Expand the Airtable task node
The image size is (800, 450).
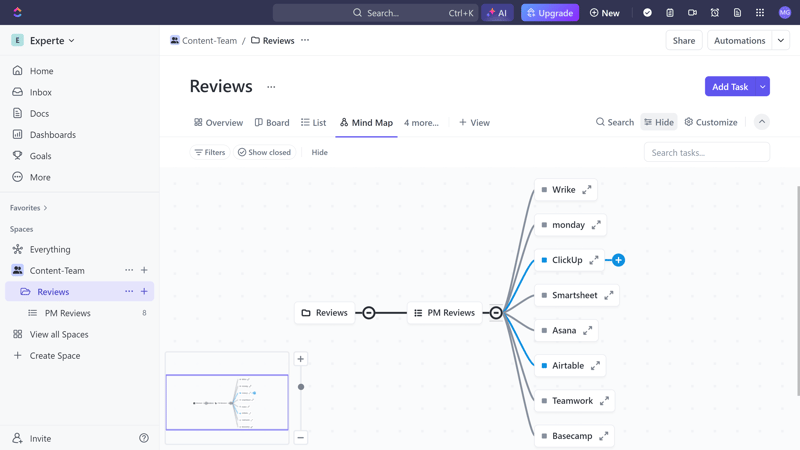point(595,366)
